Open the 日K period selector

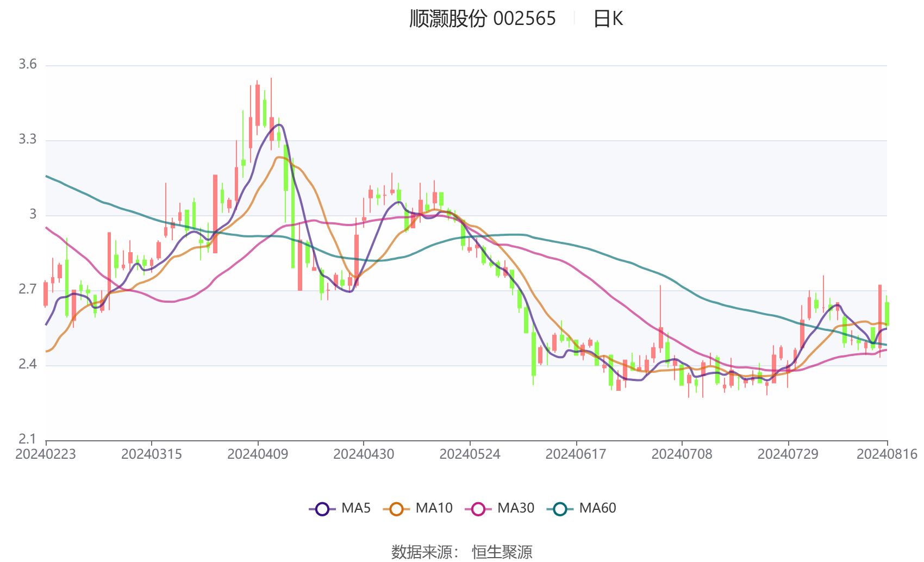click(609, 18)
